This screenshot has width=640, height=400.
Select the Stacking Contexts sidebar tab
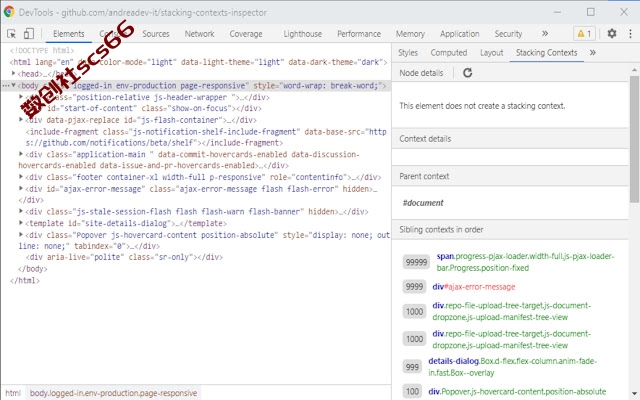(x=546, y=53)
